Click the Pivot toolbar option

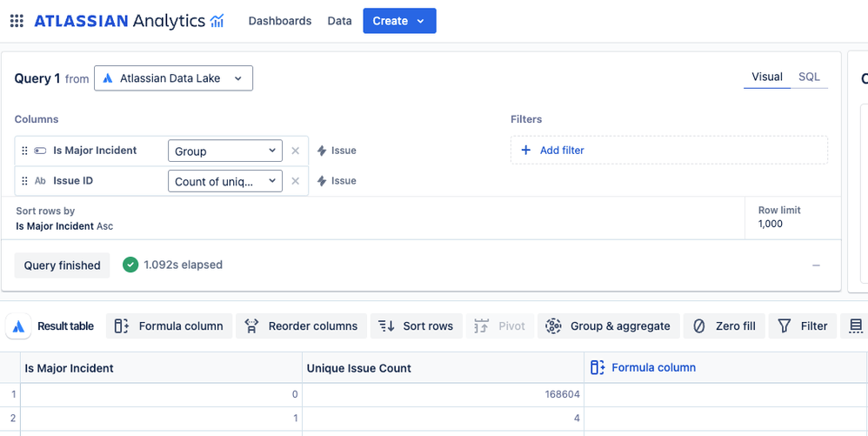[500, 326]
